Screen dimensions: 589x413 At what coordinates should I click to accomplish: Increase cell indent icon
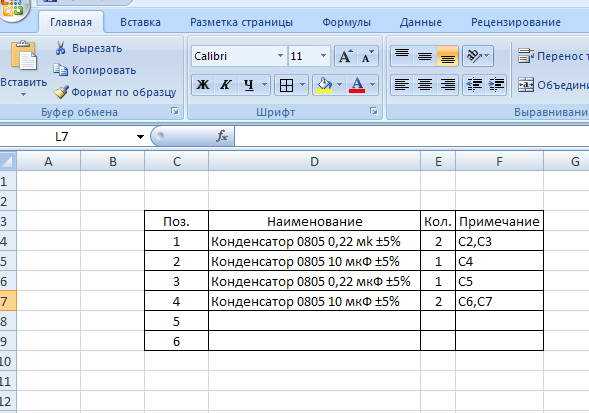496,85
